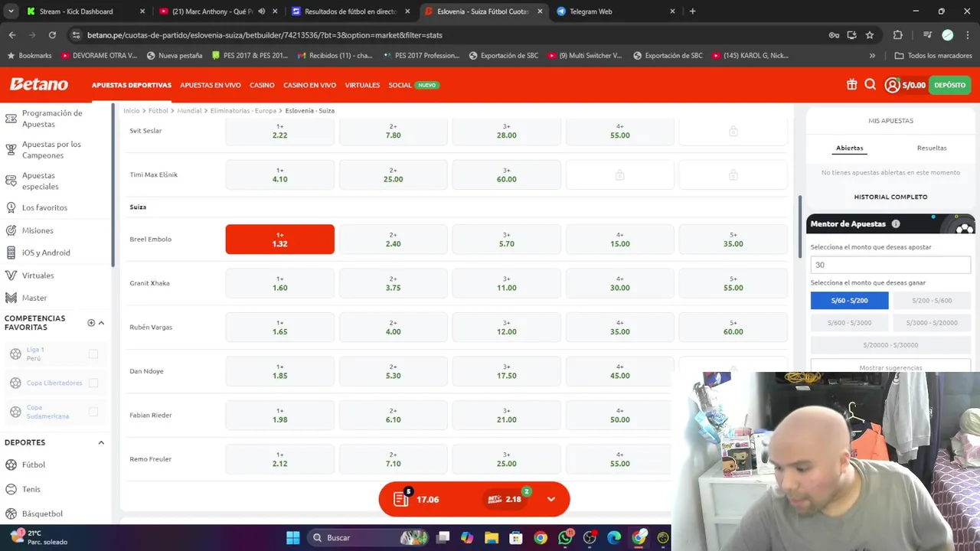Screen dimensions: 980x551
Task: Open the bet slip icon showing 17.06
Action: pos(401,499)
